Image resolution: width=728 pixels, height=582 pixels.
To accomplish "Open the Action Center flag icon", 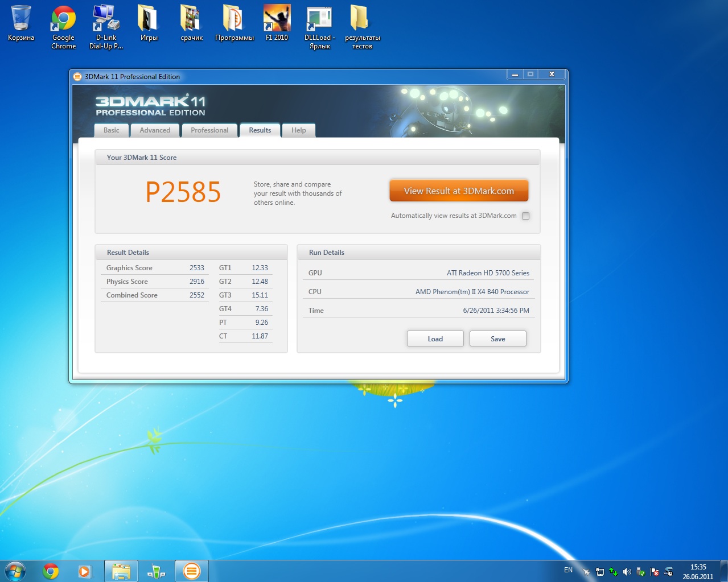I will 655,572.
